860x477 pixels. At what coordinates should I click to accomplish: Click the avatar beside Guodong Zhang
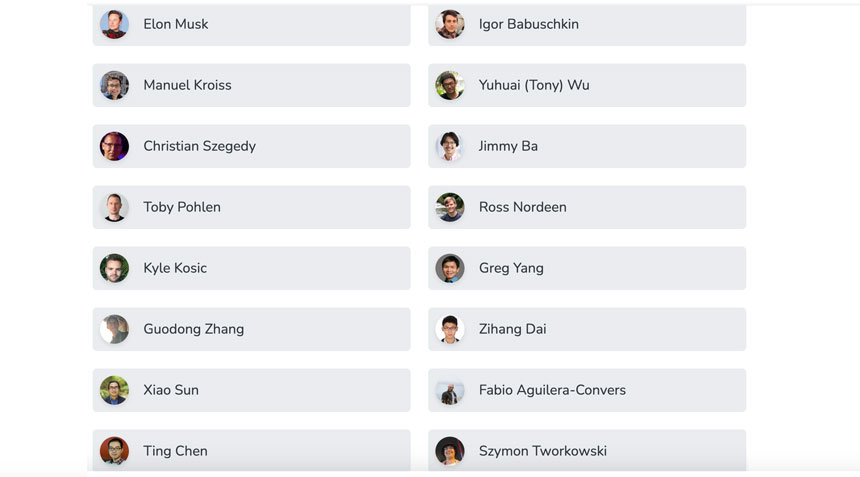click(x=114, y=329)
